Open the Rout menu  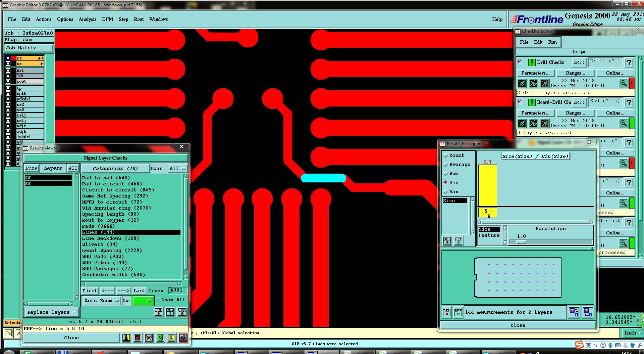(x=139, y=19)
